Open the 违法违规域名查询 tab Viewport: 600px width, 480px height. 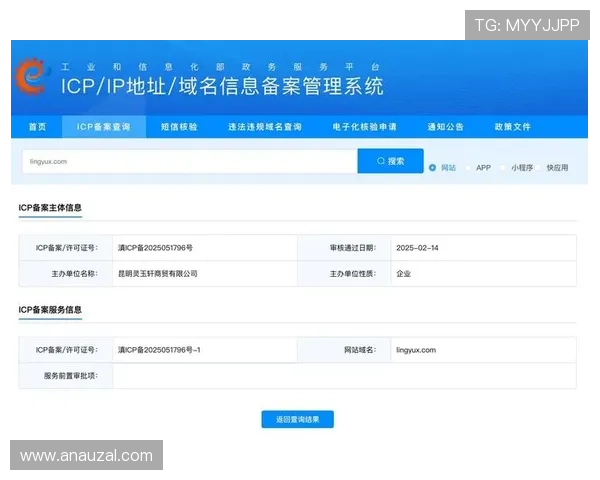click(265, 127)
